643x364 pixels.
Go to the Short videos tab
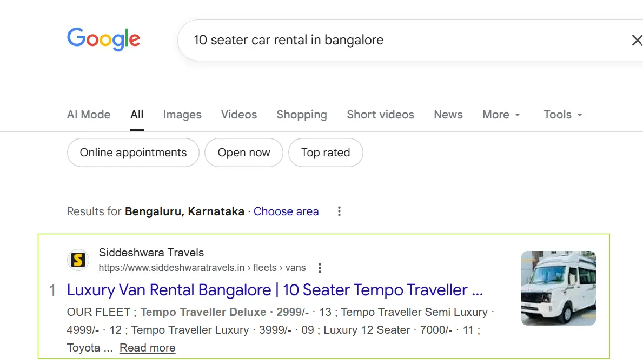click(380, 115)
